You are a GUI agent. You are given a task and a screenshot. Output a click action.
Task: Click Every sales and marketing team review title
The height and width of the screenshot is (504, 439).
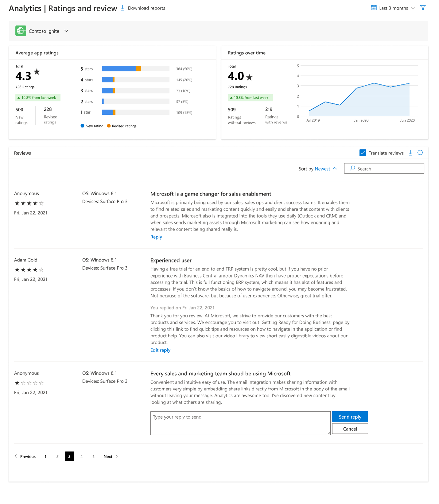[x=220, y=374]
